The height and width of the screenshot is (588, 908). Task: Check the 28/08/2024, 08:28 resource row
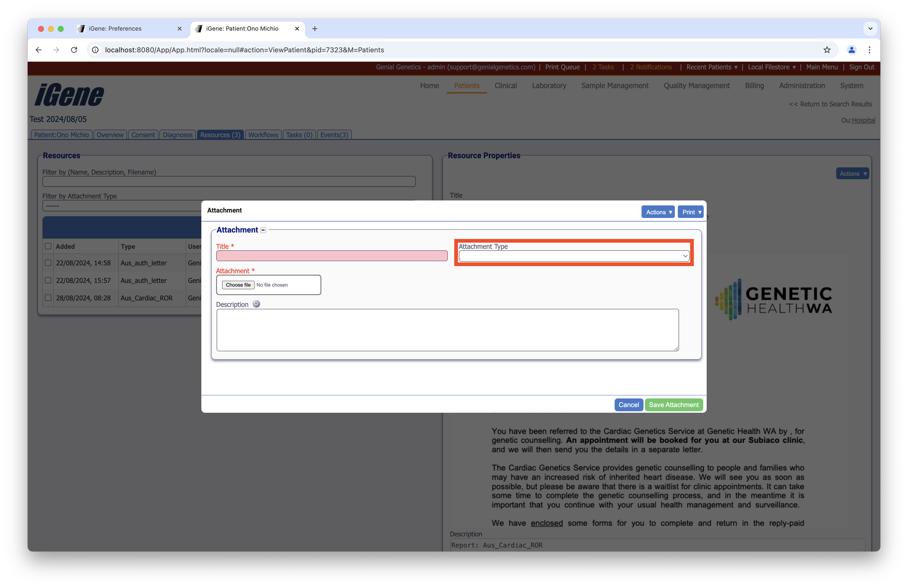(x=48, y=298)
